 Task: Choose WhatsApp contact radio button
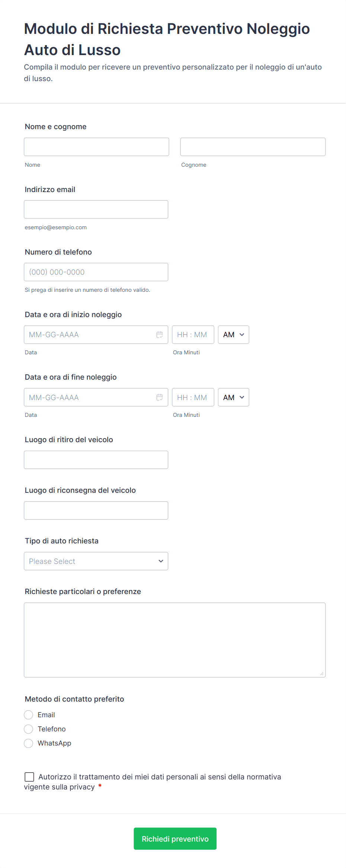pyautogui.click(x=29, y=743)
